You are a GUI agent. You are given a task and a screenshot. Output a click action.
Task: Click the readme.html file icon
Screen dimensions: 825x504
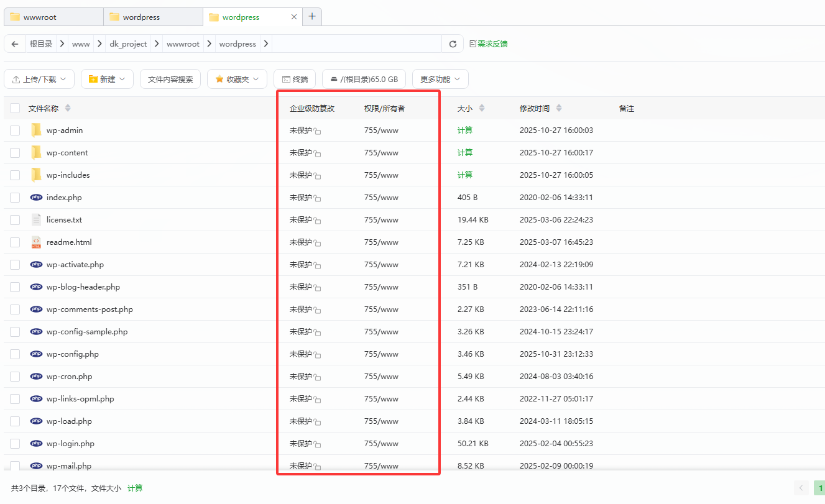[36, 242]
